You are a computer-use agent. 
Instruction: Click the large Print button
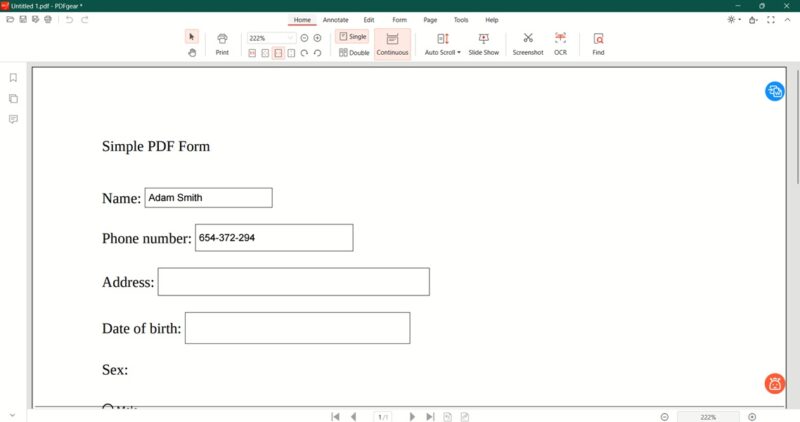222,44
